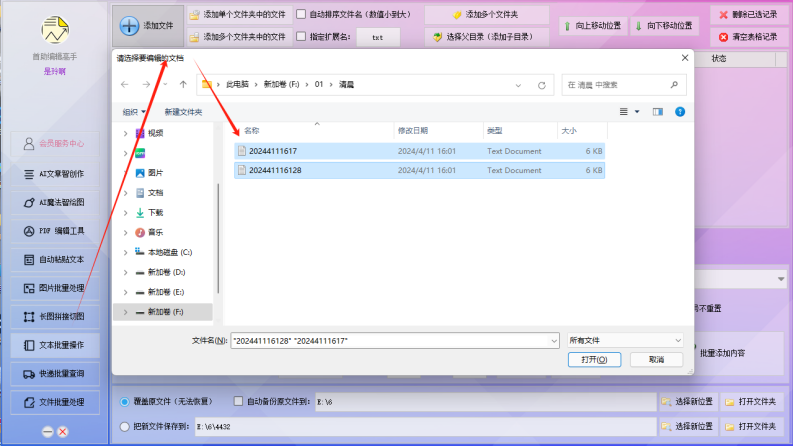Click 打开文件夹 button beside the backup path

point(752,402)
